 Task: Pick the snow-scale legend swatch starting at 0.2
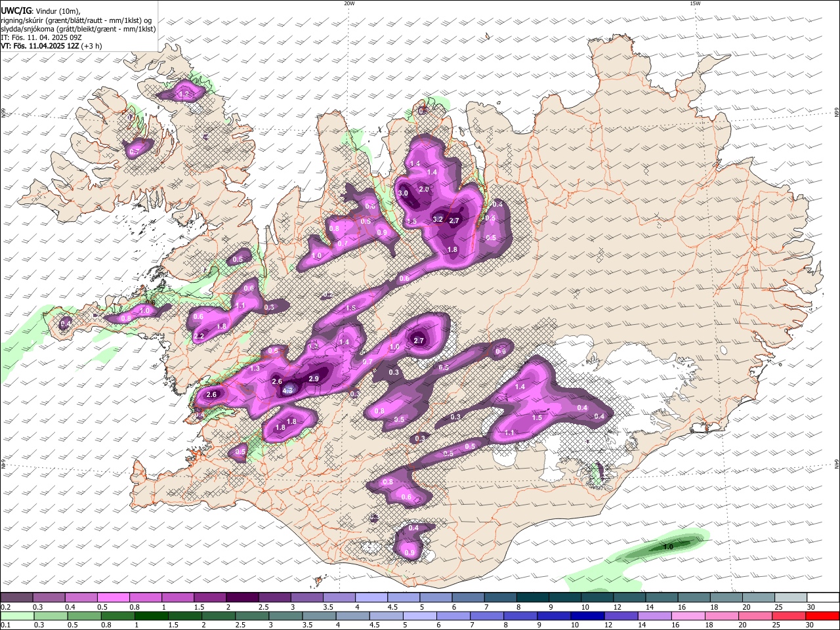(x=17, y=598)
